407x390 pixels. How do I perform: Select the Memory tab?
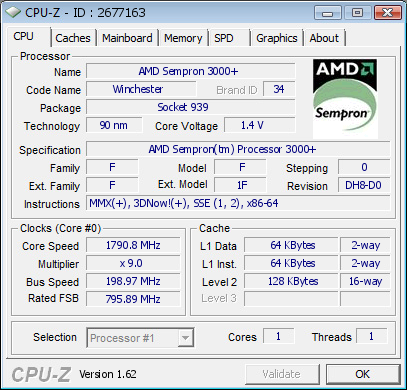coord(183,38)
